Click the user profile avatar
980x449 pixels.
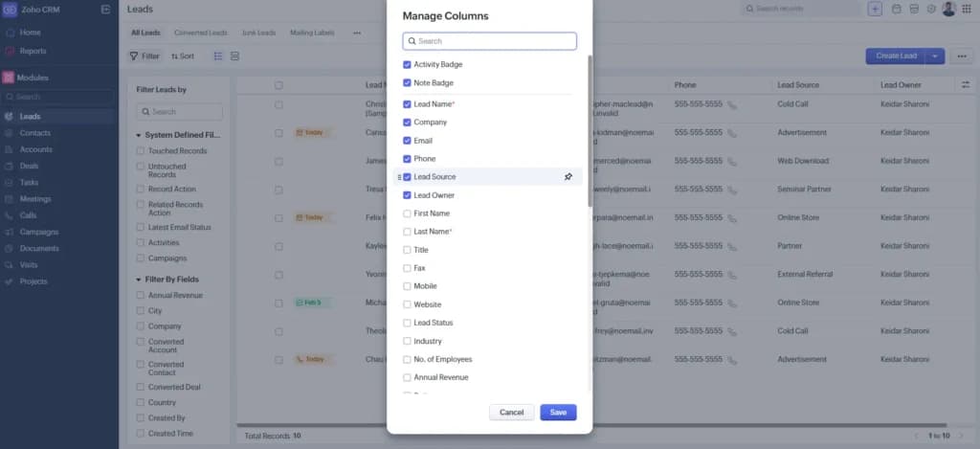click(948, 9)
